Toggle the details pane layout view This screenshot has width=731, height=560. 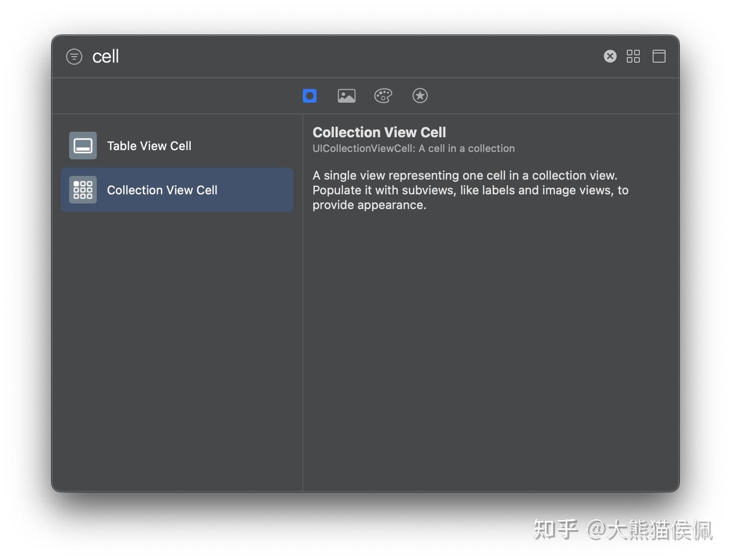pos(658,56)
